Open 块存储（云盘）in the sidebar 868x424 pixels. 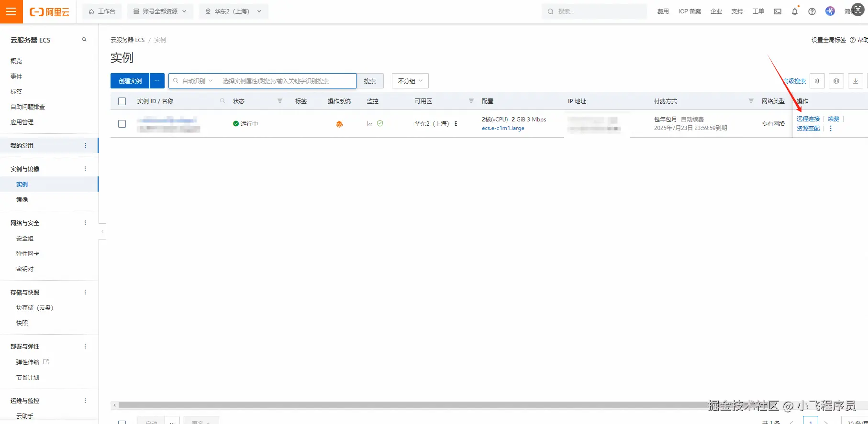tap(35, 307)
